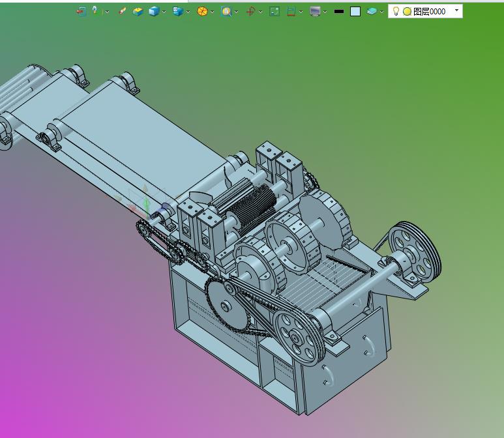Click the black line color swatch
This screenshot has height=438, width=504.
[x=338, y=11]
